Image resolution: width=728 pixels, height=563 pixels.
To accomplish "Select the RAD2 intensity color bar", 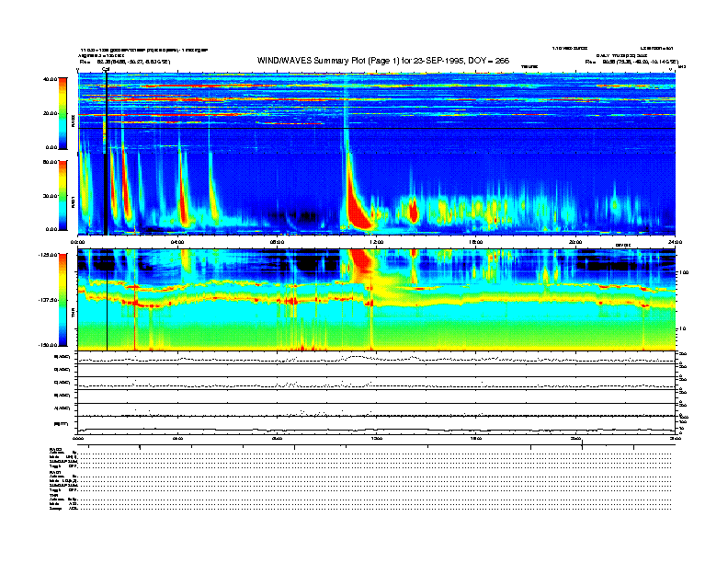I will point(63,113).
